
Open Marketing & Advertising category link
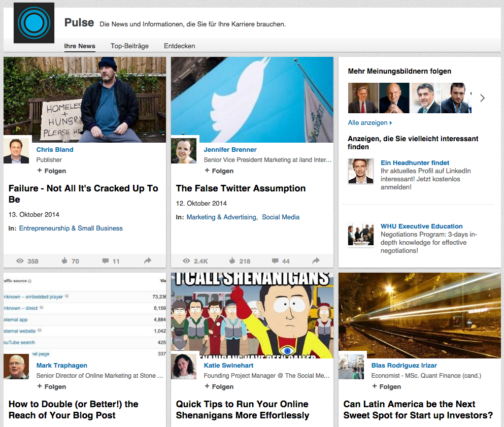(x=221, y=217)
